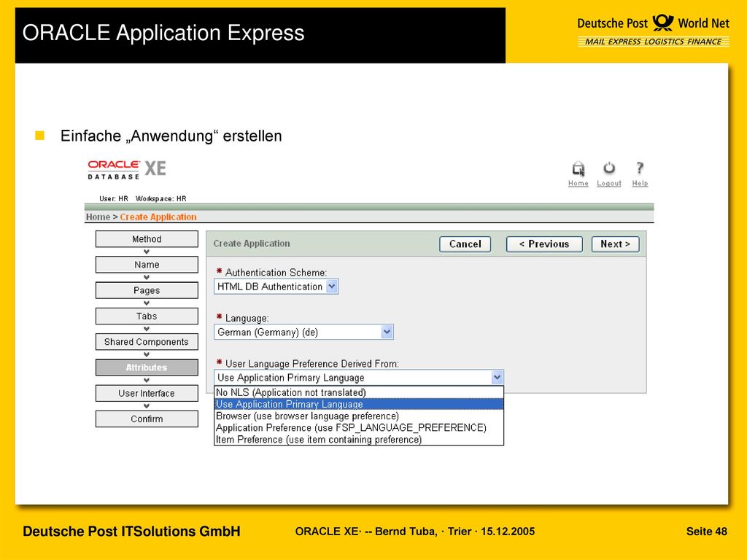Open the User Interface wizard step
This screenshot has width=747, height=560.
147,393
